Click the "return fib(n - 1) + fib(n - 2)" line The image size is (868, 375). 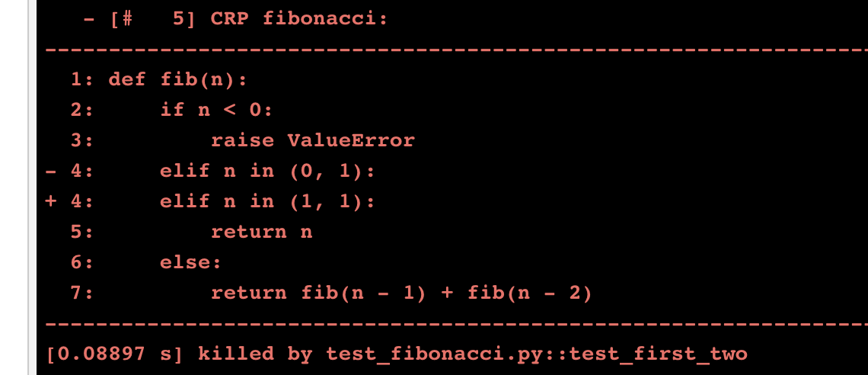400,293
